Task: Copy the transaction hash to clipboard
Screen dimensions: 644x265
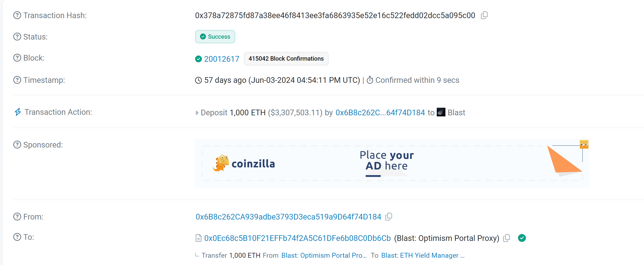Action: pos(484,15)
